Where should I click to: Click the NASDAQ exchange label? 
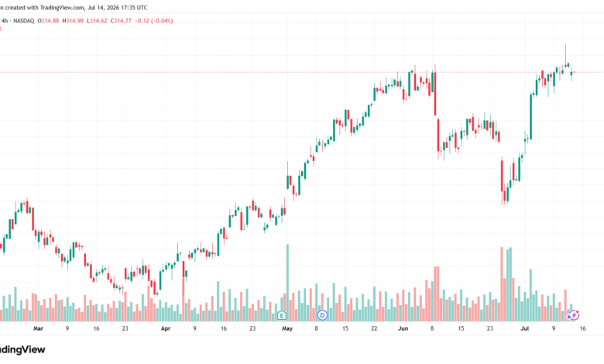tap(24, 21)
